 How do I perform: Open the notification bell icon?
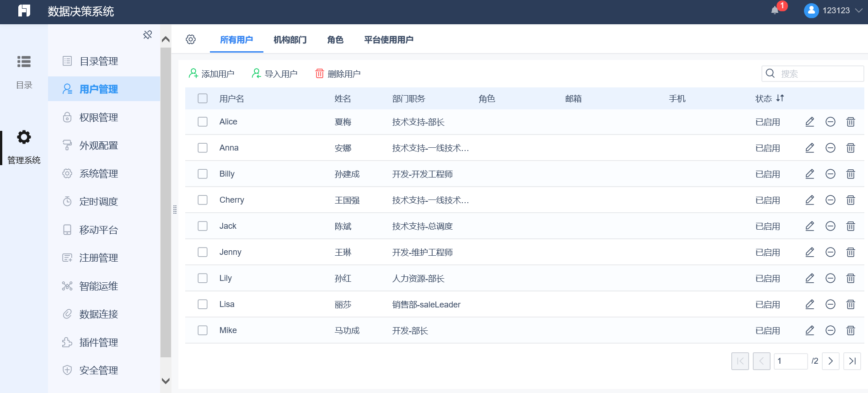tap(775, 11)
